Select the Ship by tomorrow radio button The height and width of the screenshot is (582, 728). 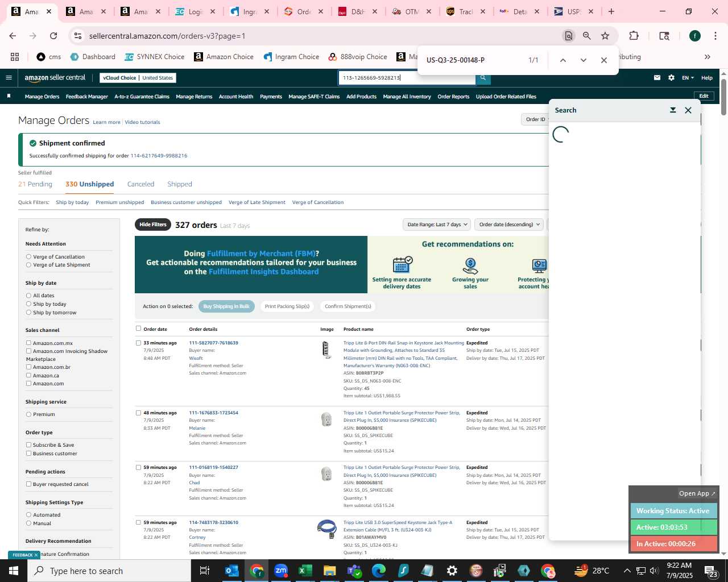(28, 313)
